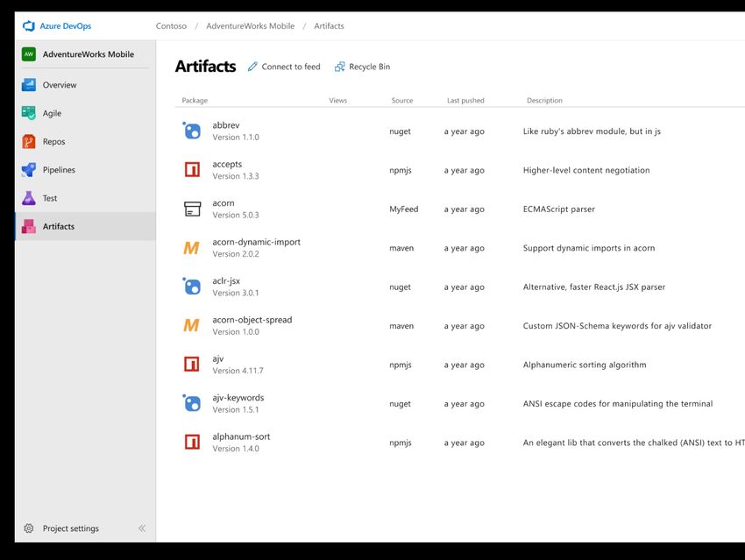Open the ajv package name
This screenshot has height=560, width=745.
coord(217,358)
